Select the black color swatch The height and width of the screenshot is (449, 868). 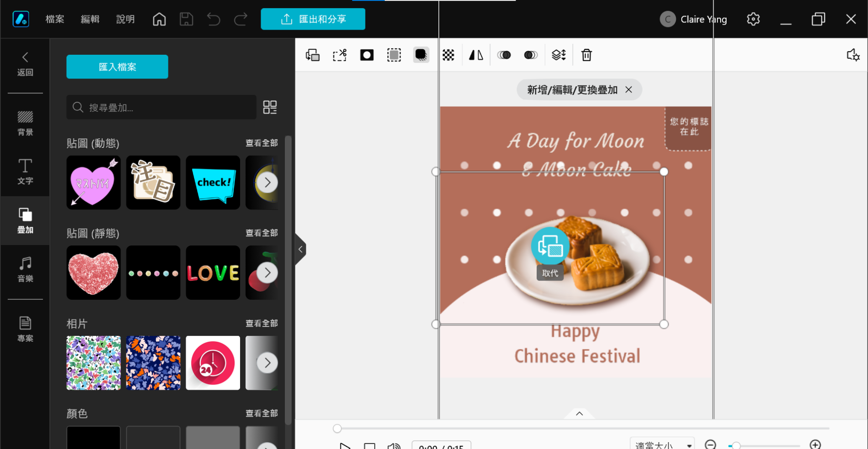[x=94, y=437]
